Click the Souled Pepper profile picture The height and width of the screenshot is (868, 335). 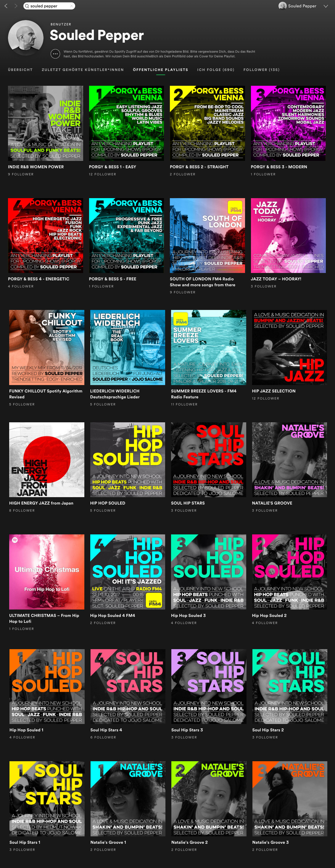[x=26, y=38]
